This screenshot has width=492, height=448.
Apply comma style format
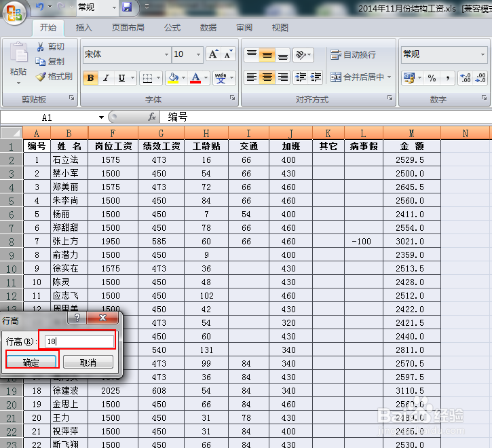[x=447, y=78]
